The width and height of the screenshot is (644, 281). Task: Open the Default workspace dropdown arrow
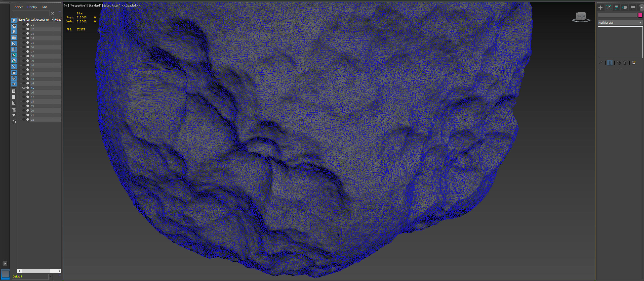pyautogui.click(x=51, y=277)
